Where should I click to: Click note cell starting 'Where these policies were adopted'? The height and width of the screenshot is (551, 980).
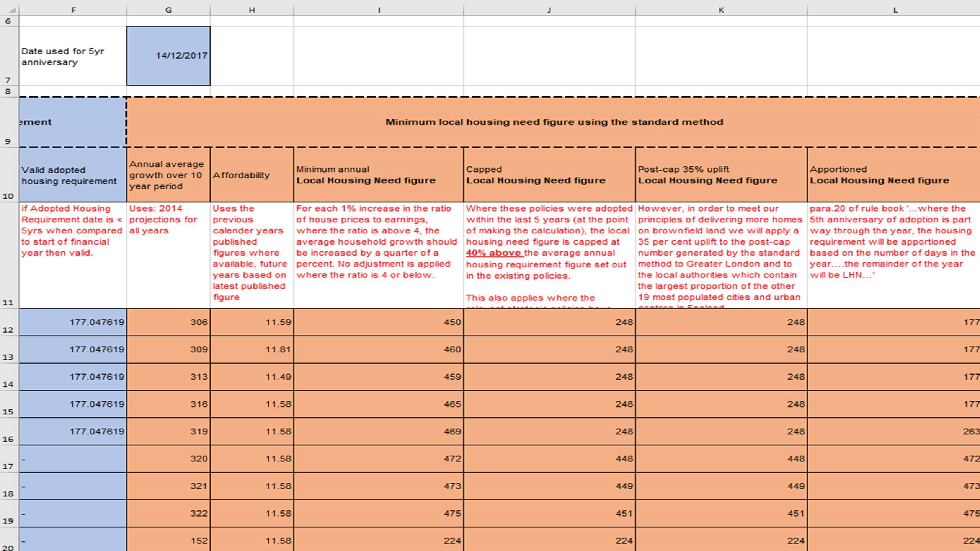pyautogui.click(x=549, y=255)
